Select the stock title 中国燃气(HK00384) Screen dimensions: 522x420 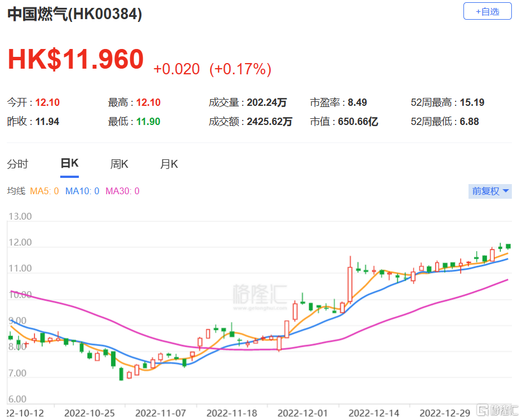click(x=75, y=14)
